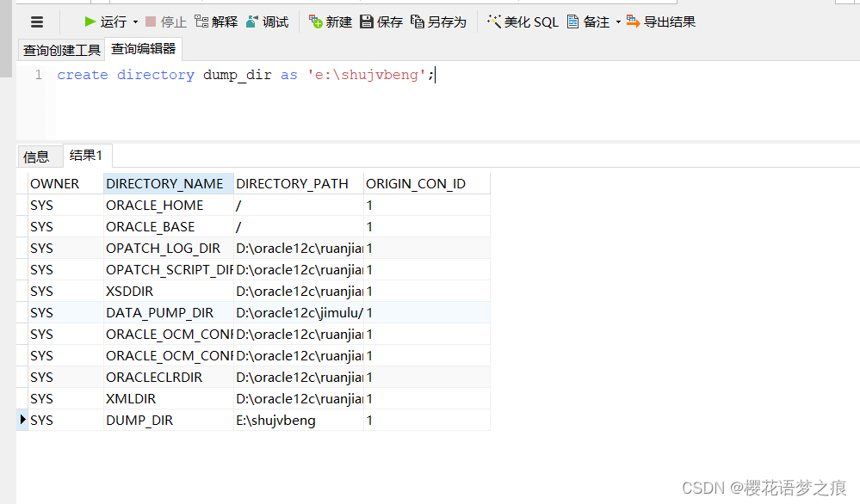Viewport: 860px width, 504px height.
Task: Create a new query
Action: pos(334,22)
